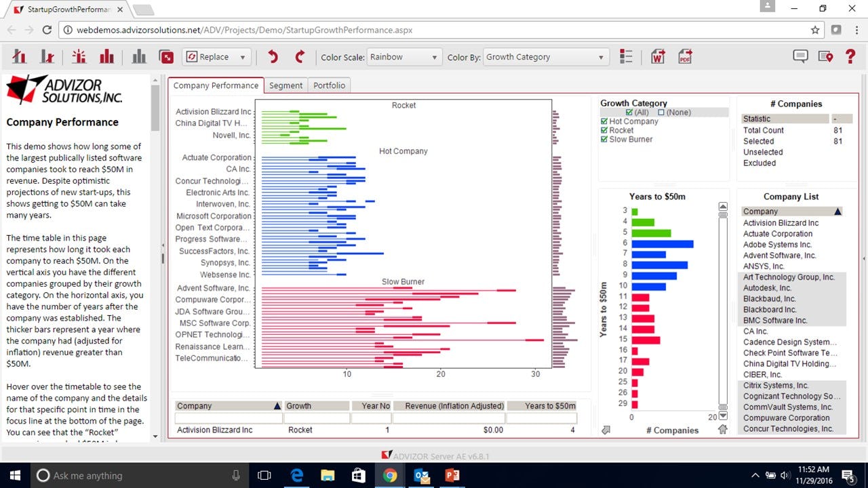This screenshot has width=868, height=488.
Task: Open the Portfolio tab
Action: coord(329,85)
